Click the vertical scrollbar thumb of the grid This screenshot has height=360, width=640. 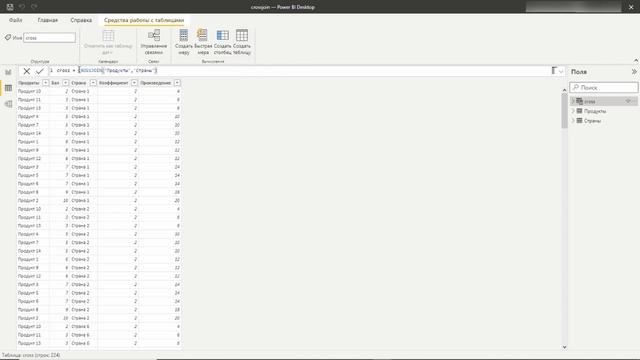(564, 111)
